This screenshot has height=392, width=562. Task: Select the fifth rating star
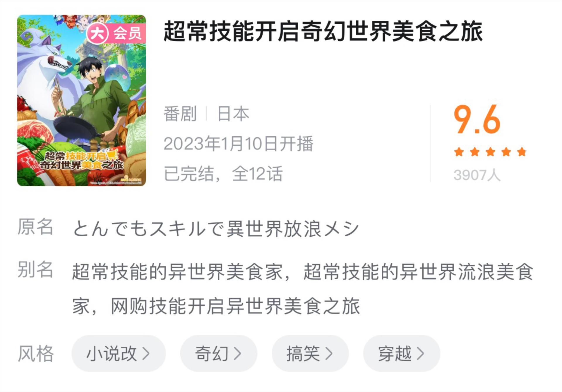coord(522,152)
